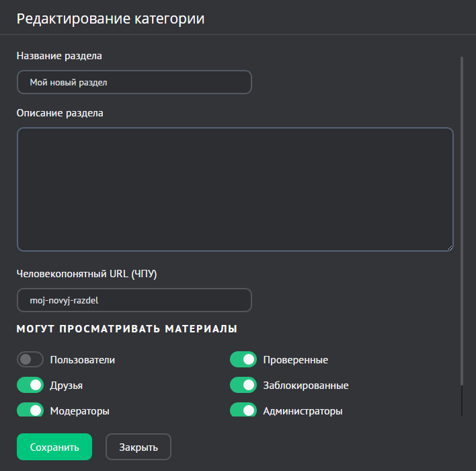Click the 'Редактирование категории' dialog title
Viewport: 476px width, 471px height.
point(110,19)
